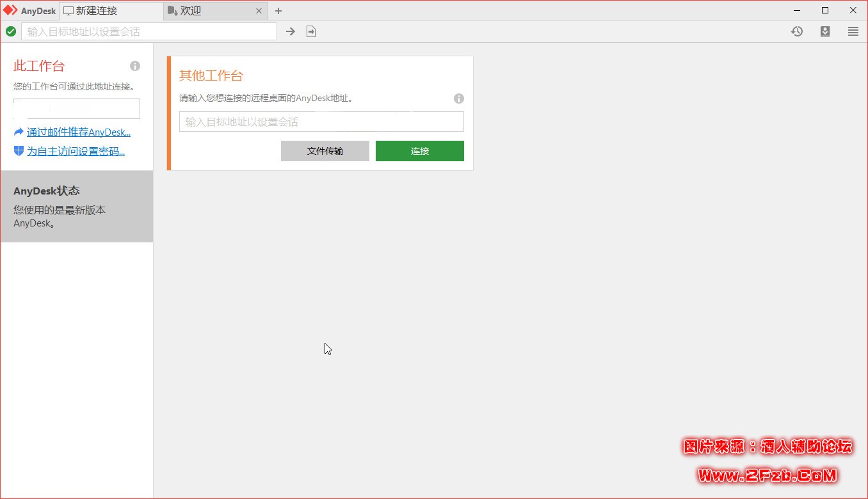Click the 其他工作台 heading

(x=211, y=75)
